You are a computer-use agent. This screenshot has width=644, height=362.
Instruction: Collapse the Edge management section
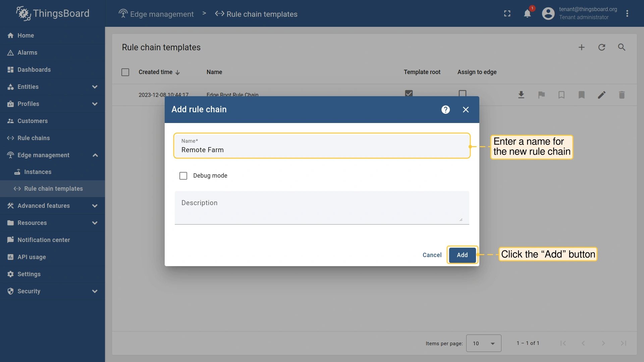95,155
